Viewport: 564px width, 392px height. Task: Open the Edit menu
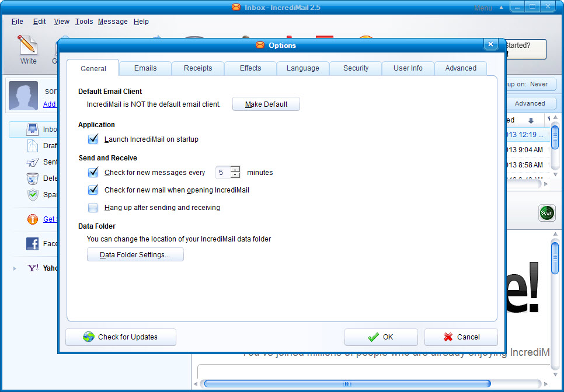(39, 22)
